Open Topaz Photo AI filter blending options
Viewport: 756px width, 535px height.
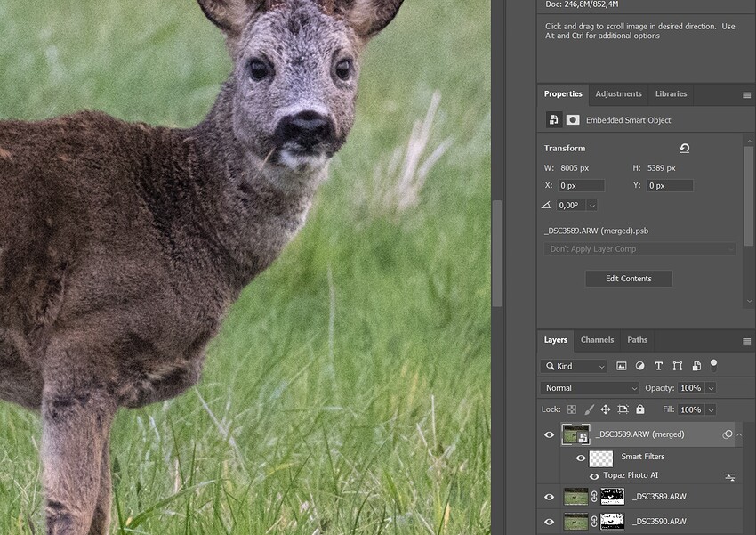click(729, 477)
